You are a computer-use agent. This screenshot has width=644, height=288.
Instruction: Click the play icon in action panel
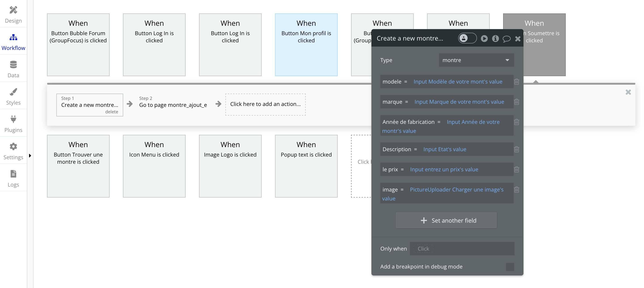point(484,39)
